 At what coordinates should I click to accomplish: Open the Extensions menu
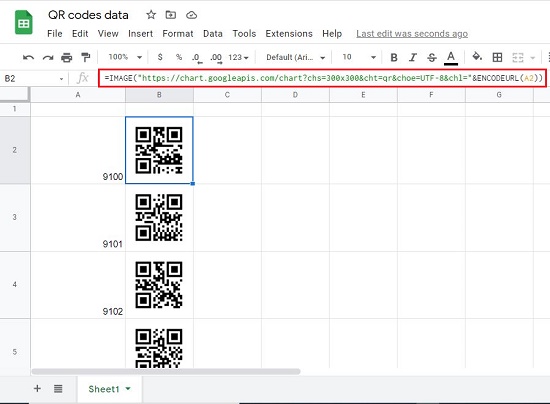pos(289,34)
